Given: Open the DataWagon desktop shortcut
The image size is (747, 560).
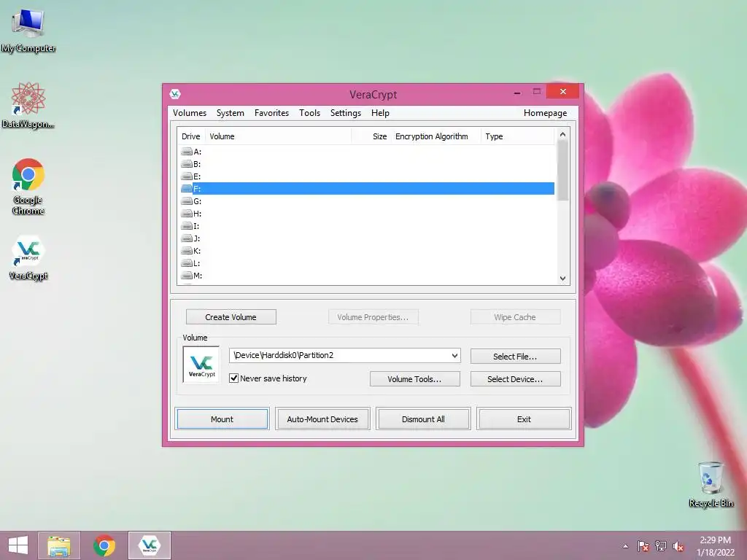Looking at the screenshot, I should pos(28,106).
